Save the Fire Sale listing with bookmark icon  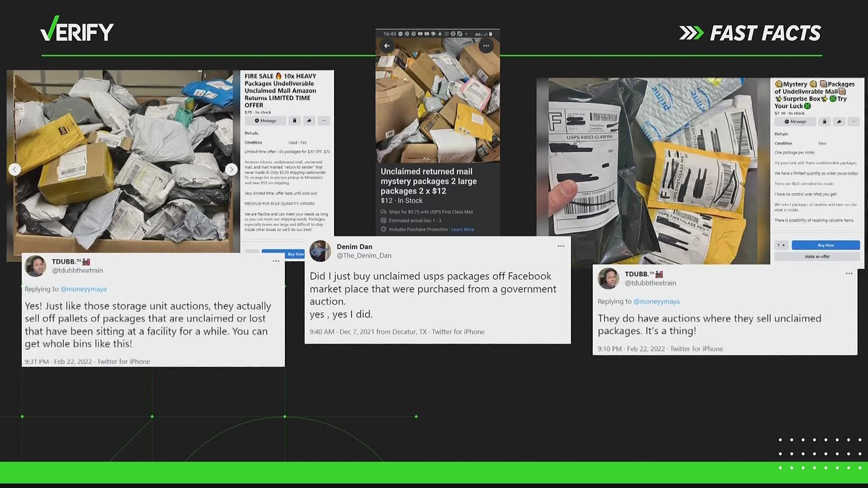point(294,121)
